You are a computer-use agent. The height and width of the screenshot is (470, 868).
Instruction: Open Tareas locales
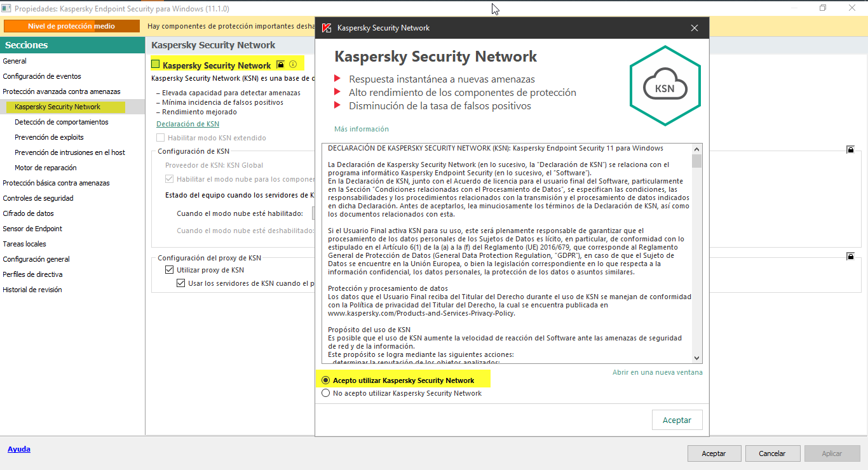point(24,244)
